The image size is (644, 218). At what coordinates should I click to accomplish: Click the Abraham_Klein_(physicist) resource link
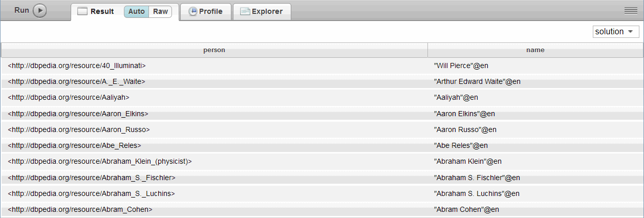click(100, 161)
